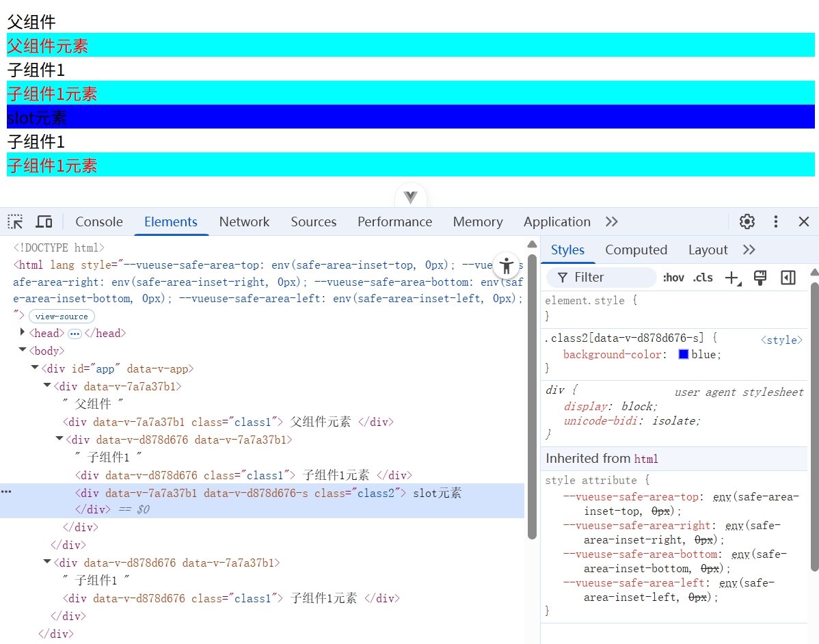
Task: Click the Vue DevTools toggle chevron
Action: tap(410, 197)
